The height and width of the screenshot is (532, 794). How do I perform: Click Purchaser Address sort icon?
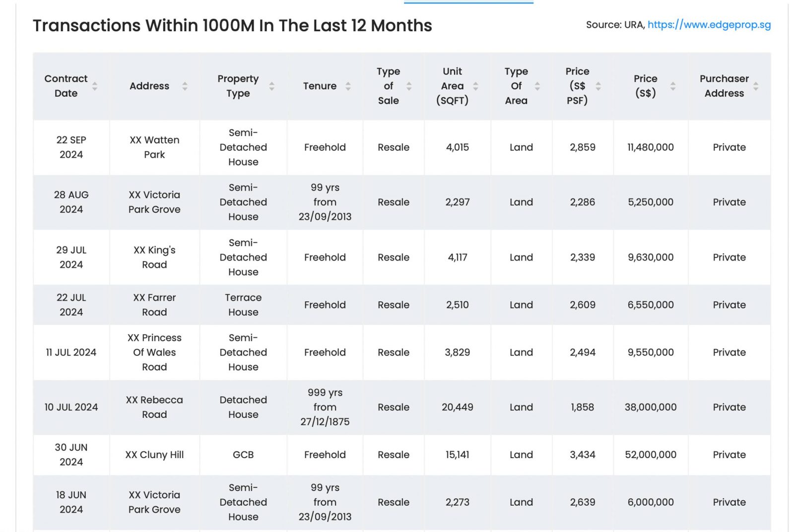pyautogui.click(x=756, y=86)
